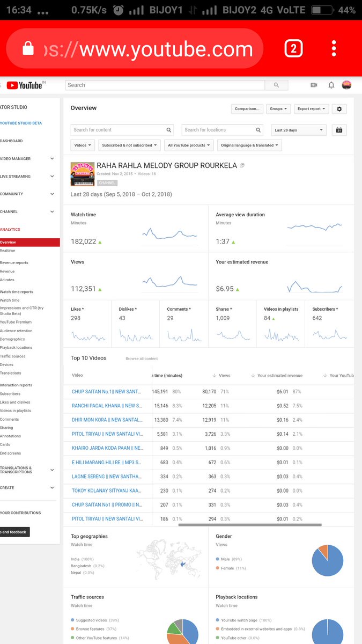Open the Videos filter dropdown

coord(83,145)
